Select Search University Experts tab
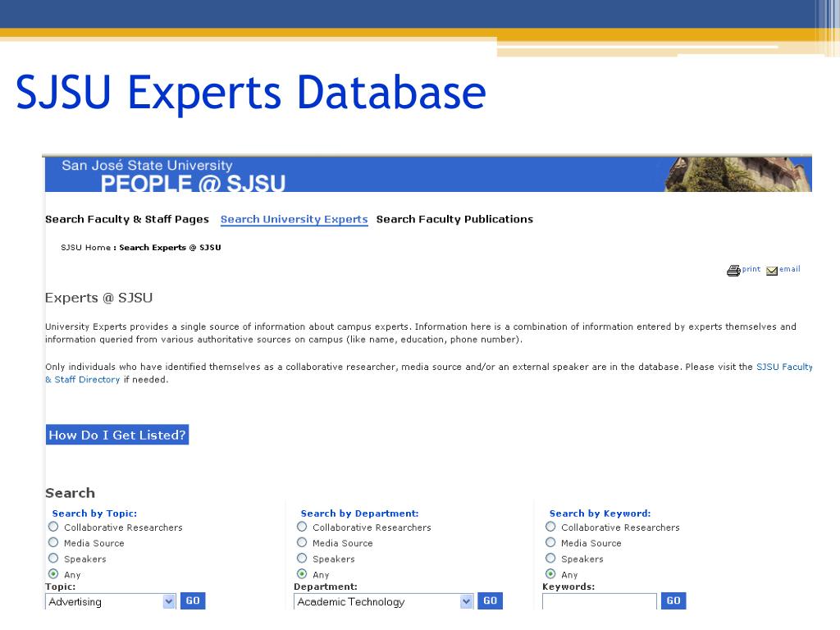 point(294,219)
